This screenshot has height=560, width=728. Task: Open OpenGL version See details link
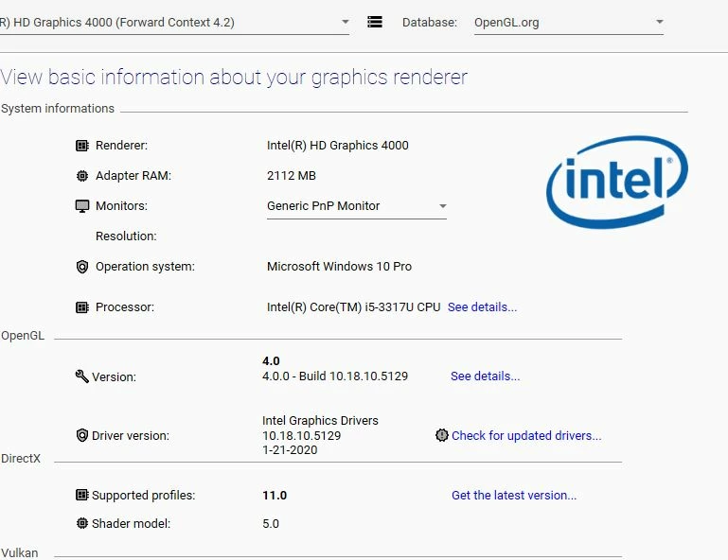(486, 376)
